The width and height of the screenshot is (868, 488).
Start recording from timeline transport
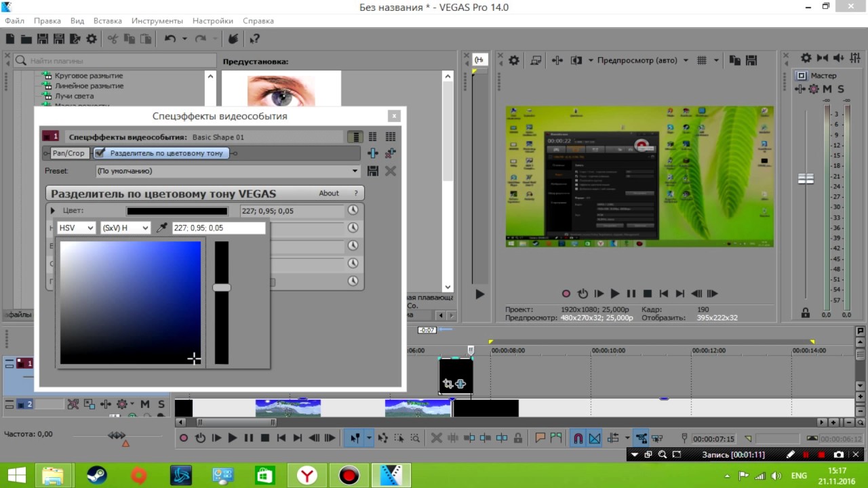184,438
